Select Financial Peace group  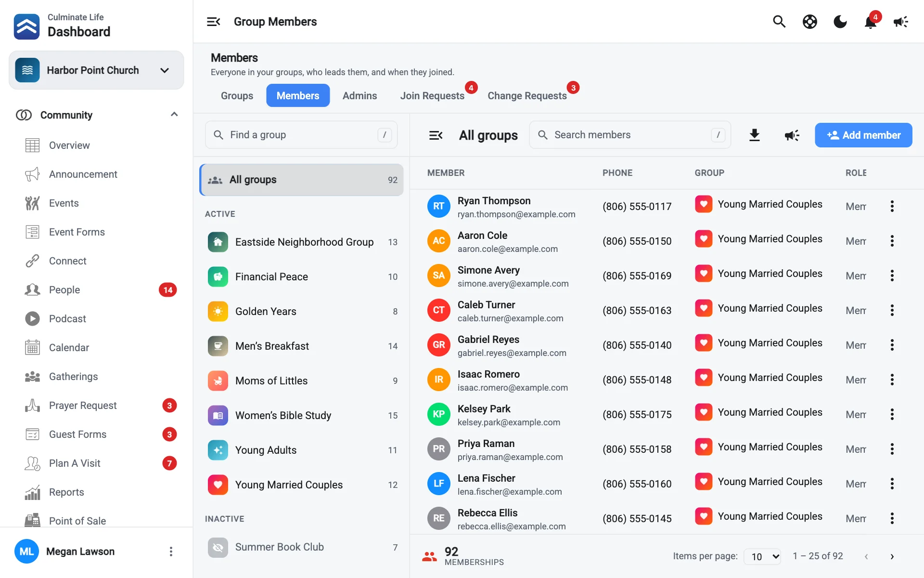pyautogui.click(x=302, y=276)
